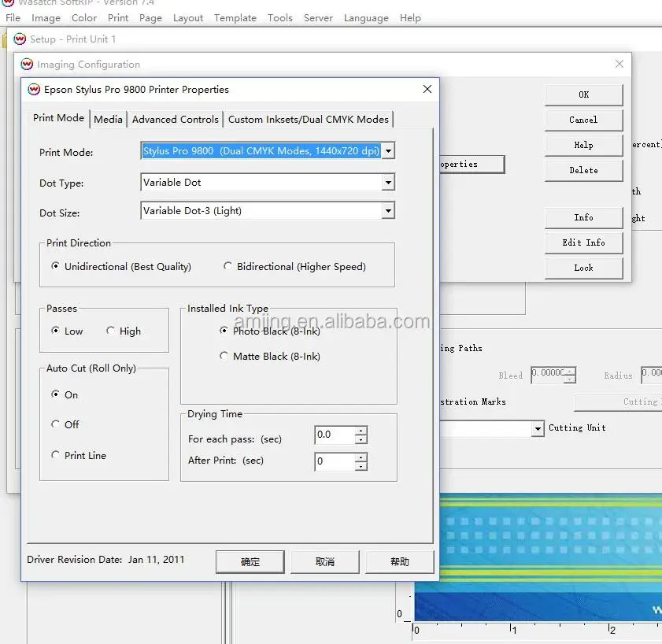
Task: Close the Epson Printer Properties dialog
Action: pyautogui.click(x=427, y=90)
